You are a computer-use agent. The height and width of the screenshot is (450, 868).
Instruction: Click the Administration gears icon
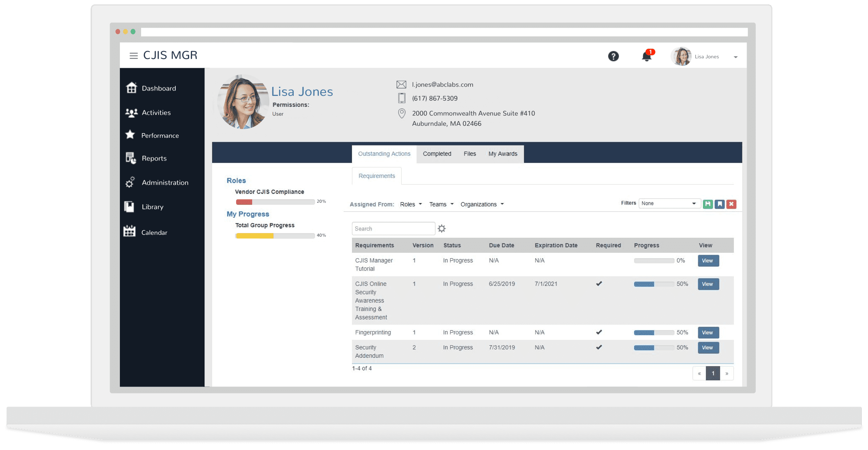point(130,182)
